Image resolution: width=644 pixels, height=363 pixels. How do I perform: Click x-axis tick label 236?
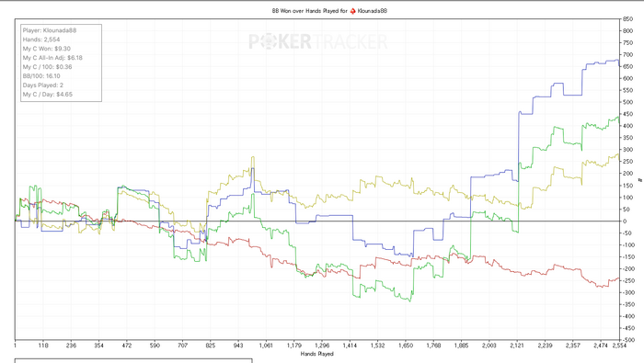(71, 346)
